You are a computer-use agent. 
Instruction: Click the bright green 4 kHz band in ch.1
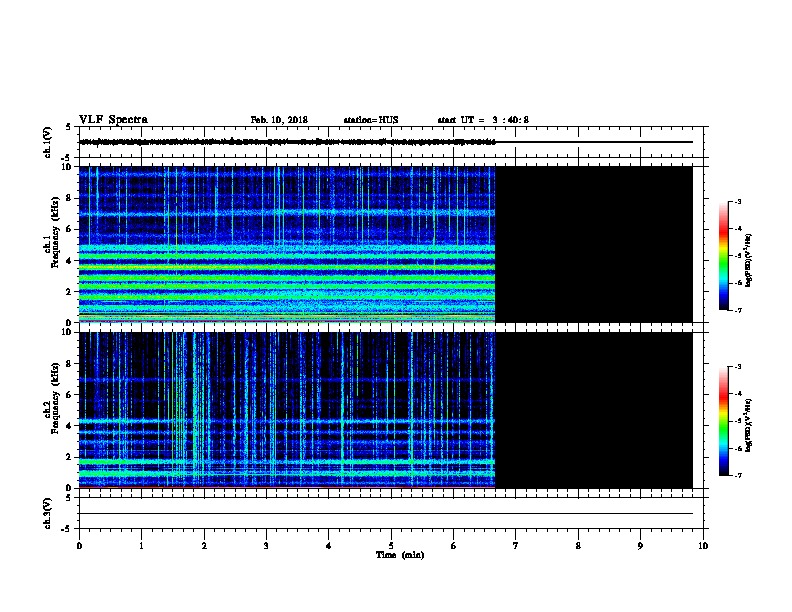click(x=287, y=257)
